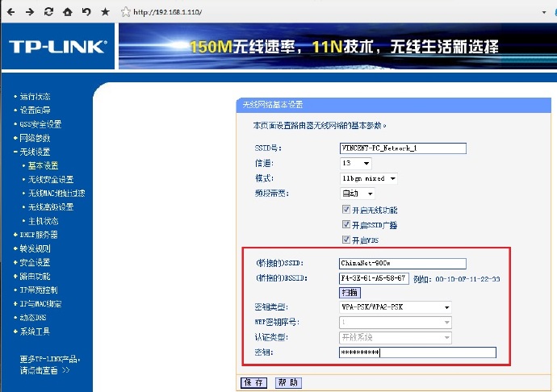This screenshot has height=392, width=557.
Task: Expand 网络参数 menu
Action: click(x=35, y=138)
